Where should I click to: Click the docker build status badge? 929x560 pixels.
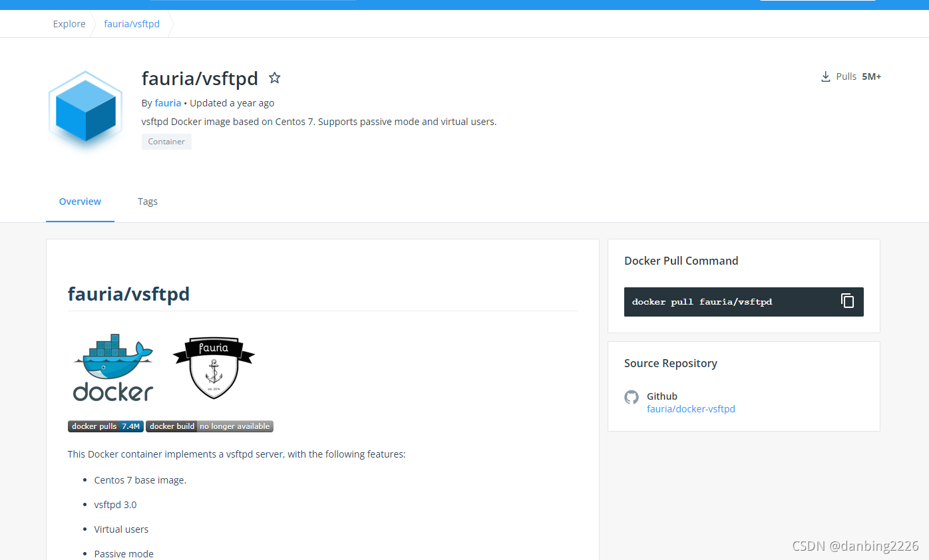coord(209,426)
